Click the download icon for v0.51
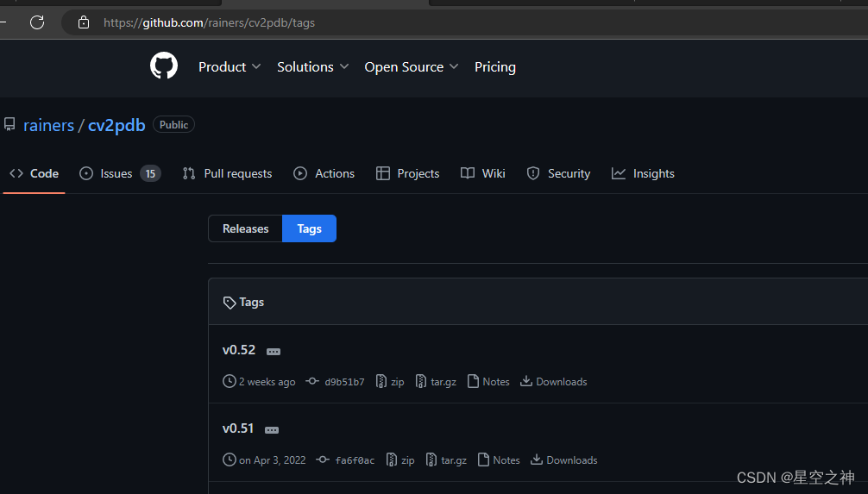Screen dimensions: 868x494 click(537, 460)
